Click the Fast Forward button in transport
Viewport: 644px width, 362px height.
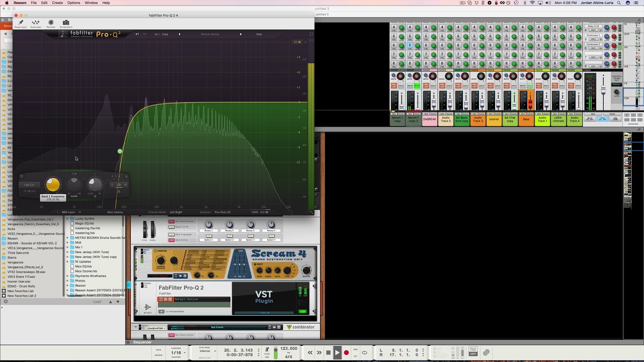coord(319,352)
